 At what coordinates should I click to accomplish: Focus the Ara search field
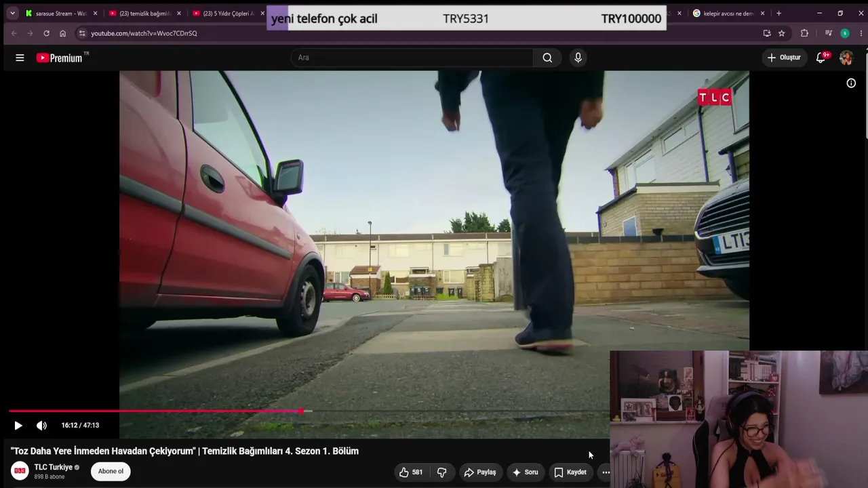point(412,58)
